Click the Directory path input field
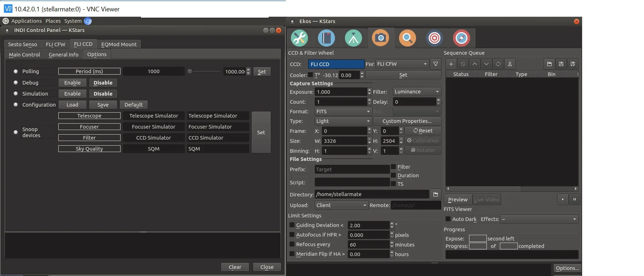Screen dimensions: 644x276 (372, 194)
